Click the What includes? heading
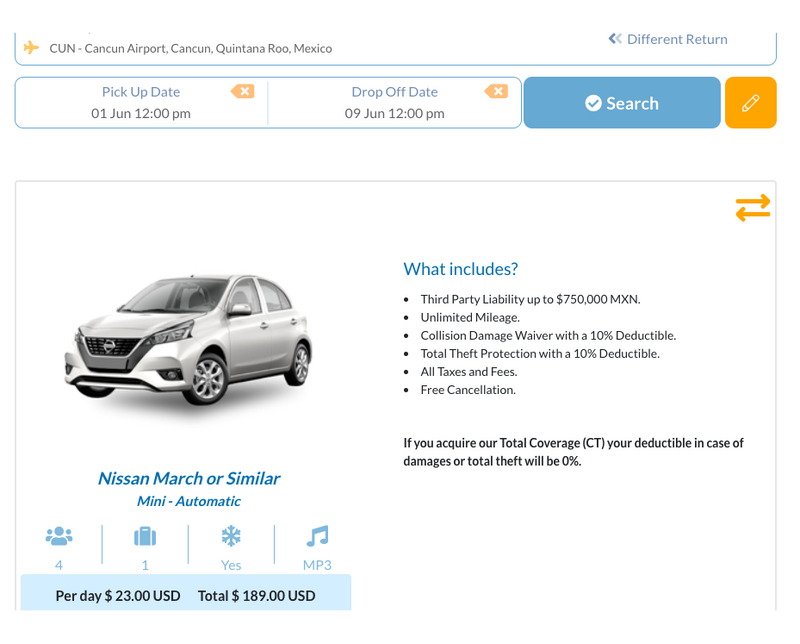Viewport: 800px width, 644px height. pos(460,269)
